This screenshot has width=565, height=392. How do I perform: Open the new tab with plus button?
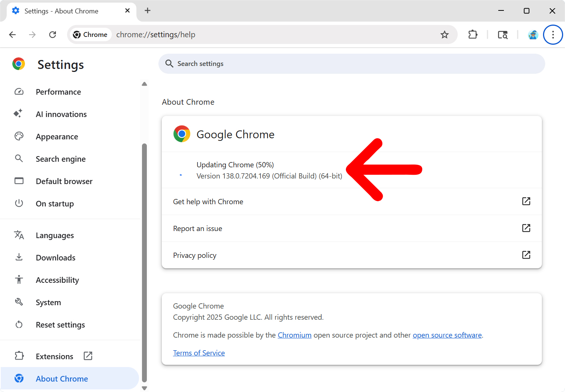tap(148, 10)
